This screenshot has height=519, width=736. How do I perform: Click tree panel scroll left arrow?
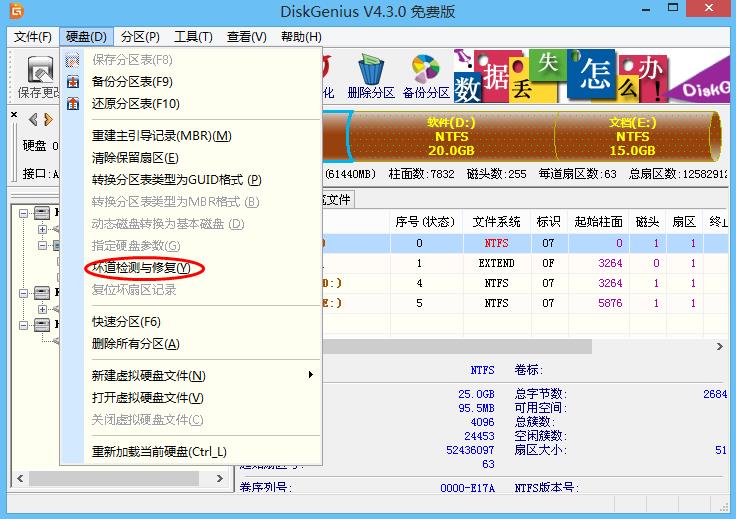[20, 479]
